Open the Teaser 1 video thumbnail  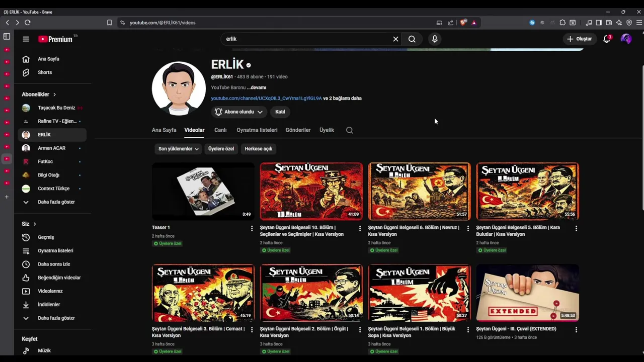click(203, 191)
